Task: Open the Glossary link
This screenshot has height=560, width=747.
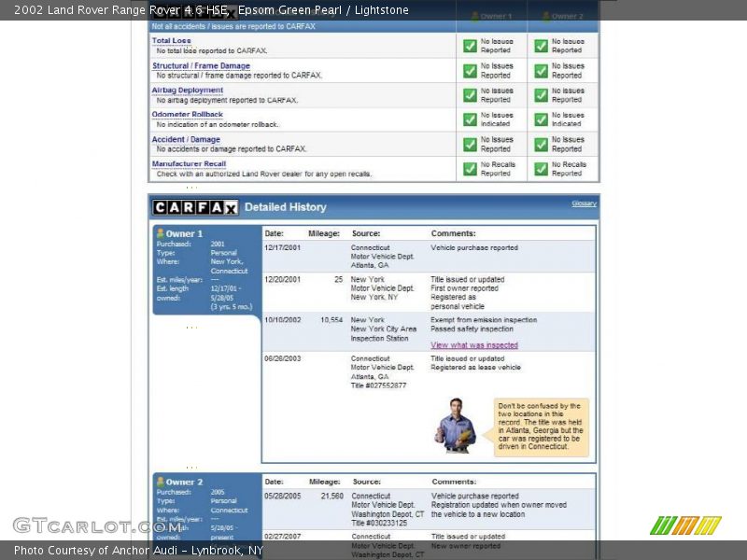Action: pos(584,203)
